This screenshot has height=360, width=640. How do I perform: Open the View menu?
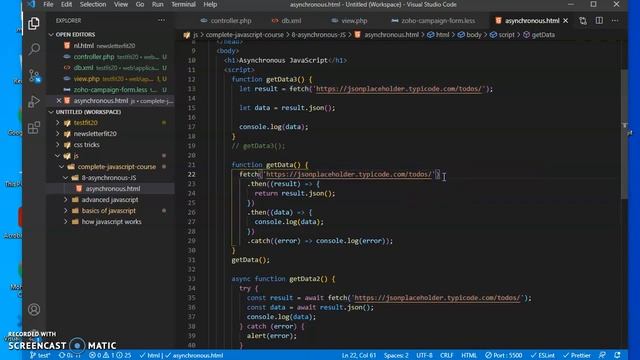[121, 4]
